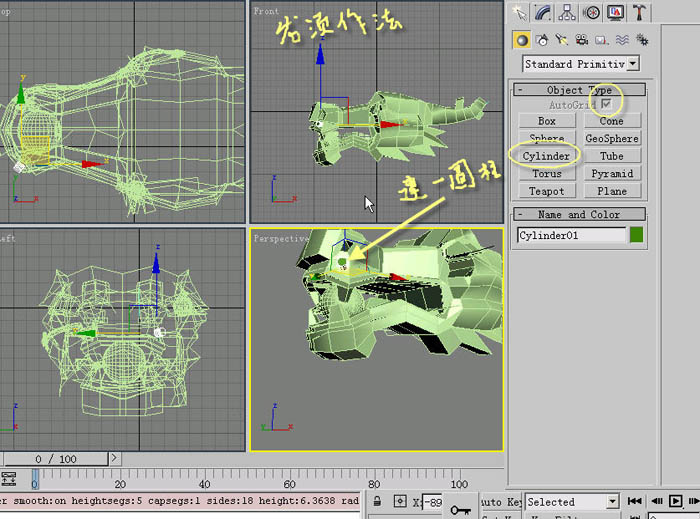
Task: Choose the Pyramid primitive button
Action: point(612,174)
